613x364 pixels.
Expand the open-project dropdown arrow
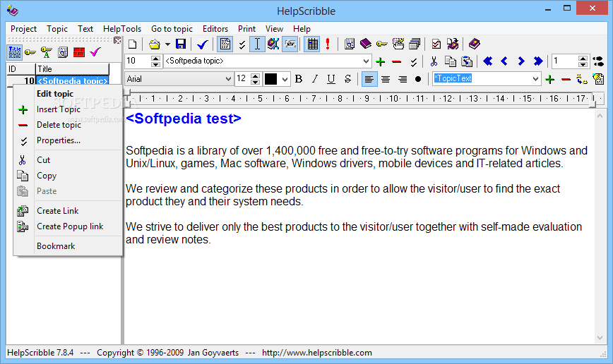(167, 44)
